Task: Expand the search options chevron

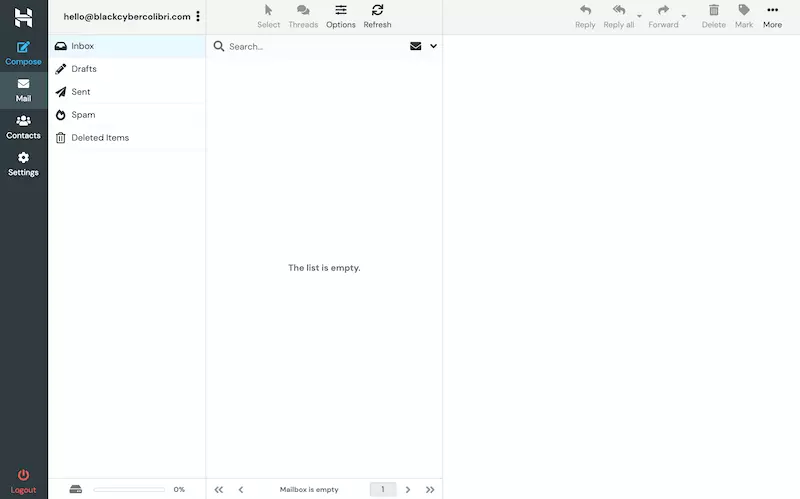Action: click(x=433, y=46)
